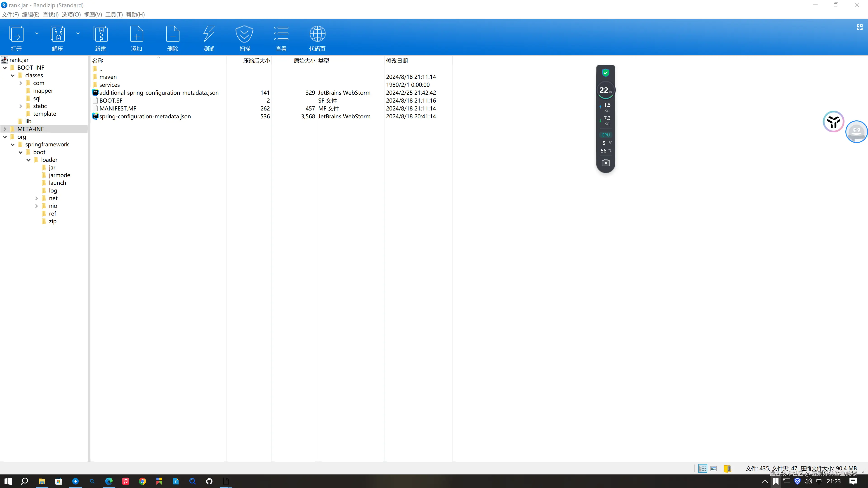Screen dimensions: 868x488
Task: Click the New archive (新建) icon
Action: pos(100,34)
